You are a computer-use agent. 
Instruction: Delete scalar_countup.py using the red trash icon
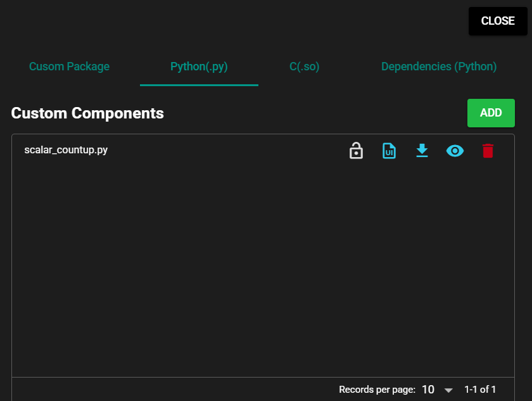[488, 151]
